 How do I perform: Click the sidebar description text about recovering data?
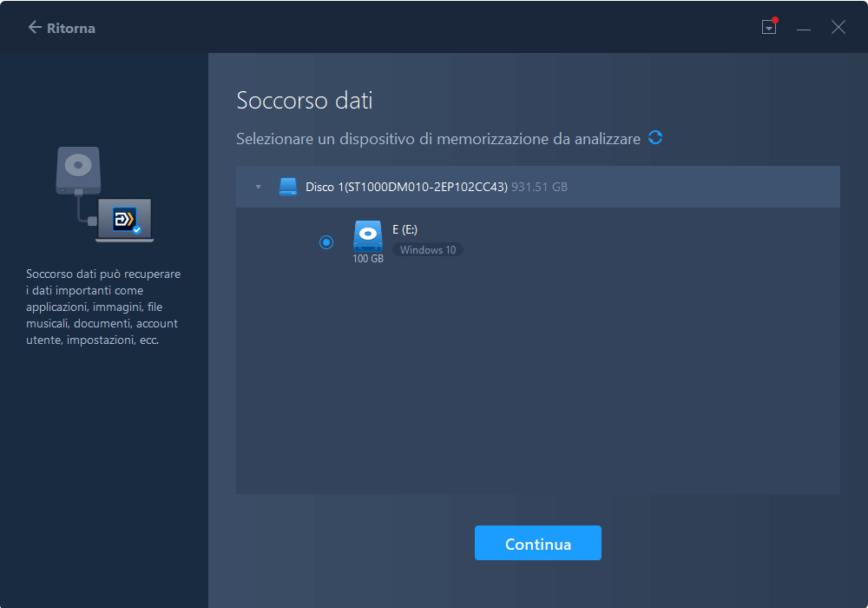pos(102,307)
